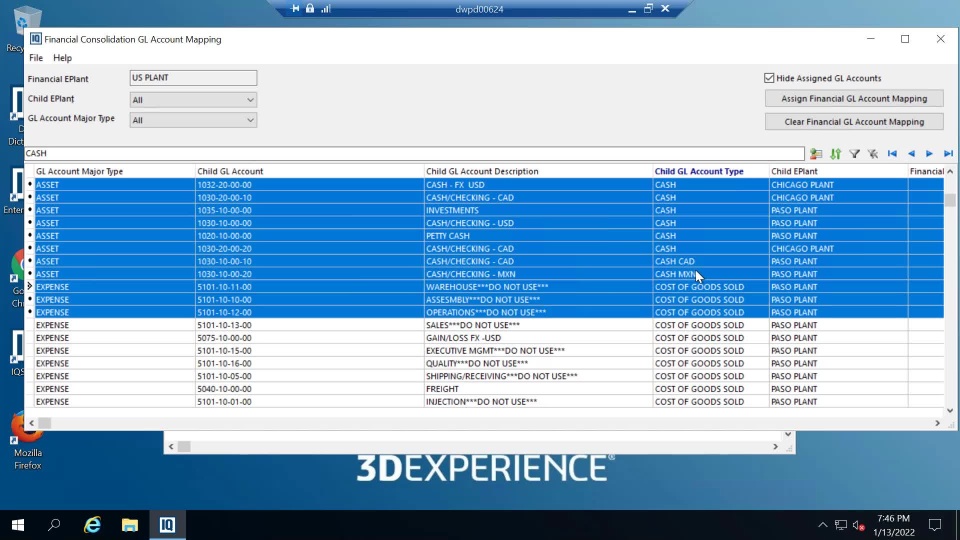The height and width of the screenshot is (540, 960).
Task: Select the WAREHOUSE***DO NOT USE*** row
Action: 487,287
